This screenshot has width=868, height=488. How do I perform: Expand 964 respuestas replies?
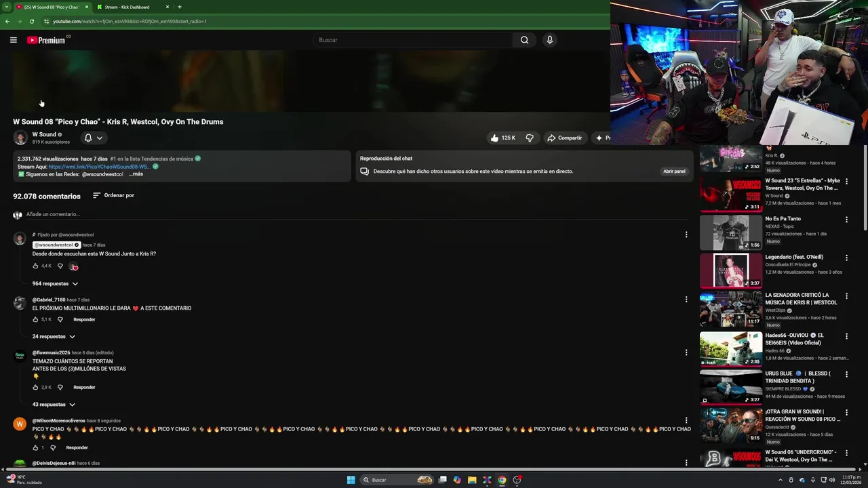click(x=55, y=283)
